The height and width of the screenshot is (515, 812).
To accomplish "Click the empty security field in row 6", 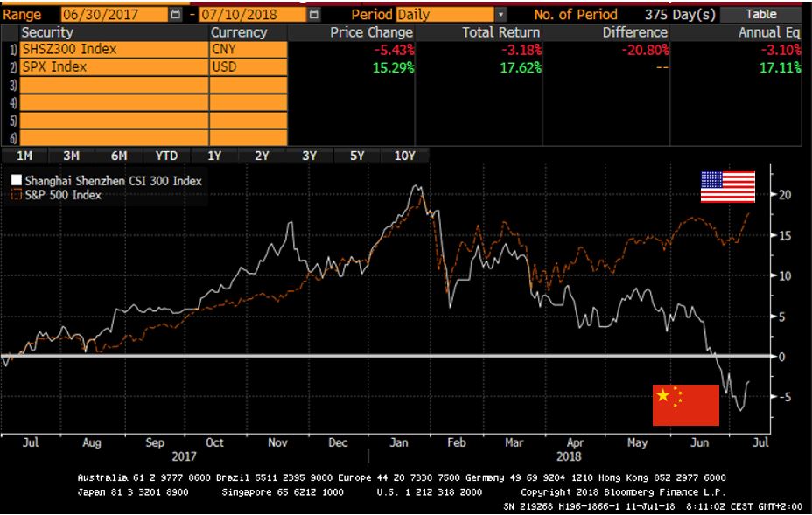I will point(114,137).
